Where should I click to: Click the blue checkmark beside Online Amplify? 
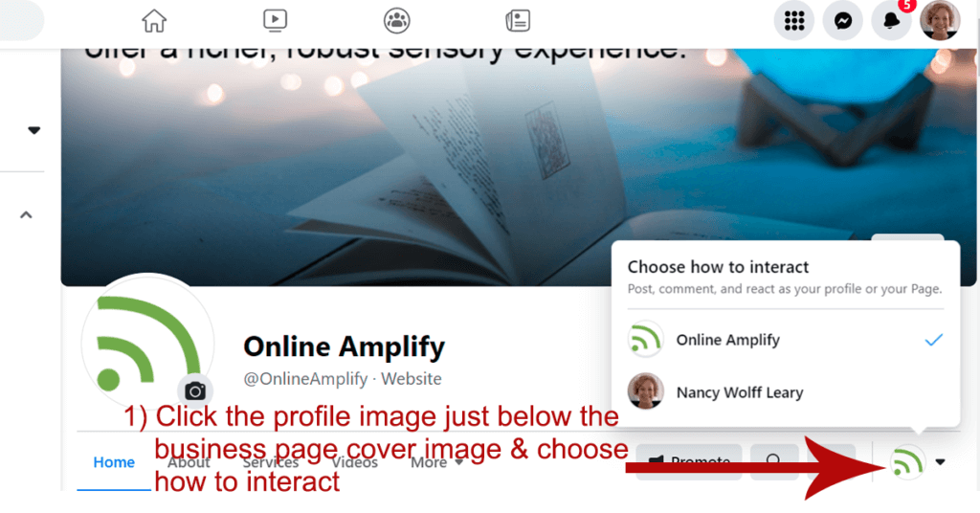click(x=934, y=340)
